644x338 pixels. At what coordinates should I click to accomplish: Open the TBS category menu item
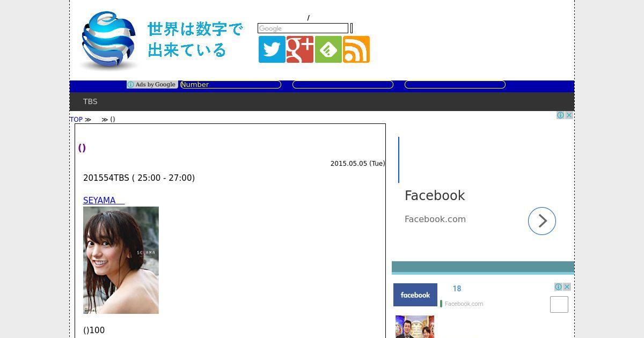[x=90, y=101]
